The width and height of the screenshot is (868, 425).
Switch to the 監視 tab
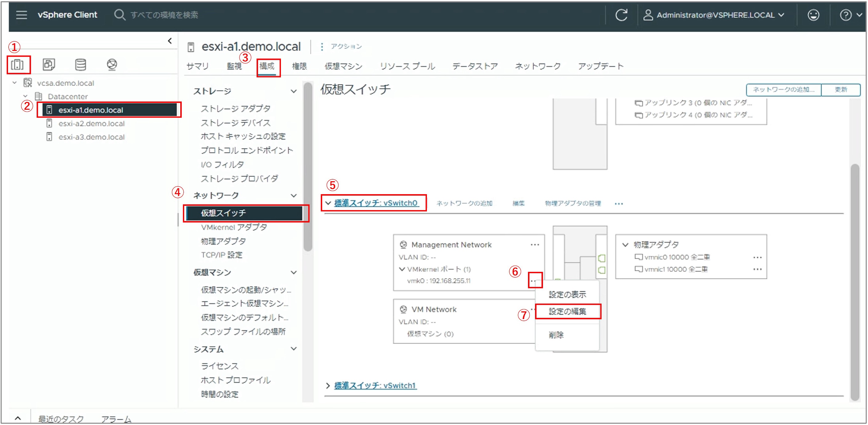tap(234, 66)
